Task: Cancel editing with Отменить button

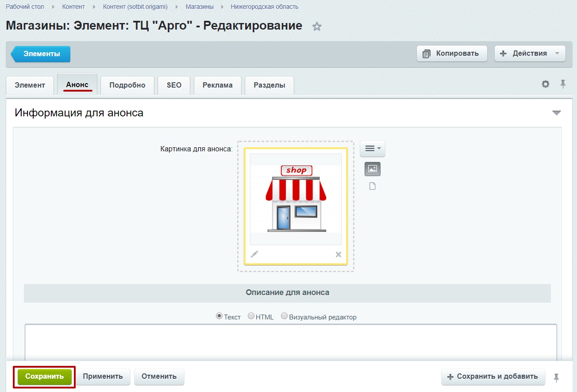Action: [159, 377]
